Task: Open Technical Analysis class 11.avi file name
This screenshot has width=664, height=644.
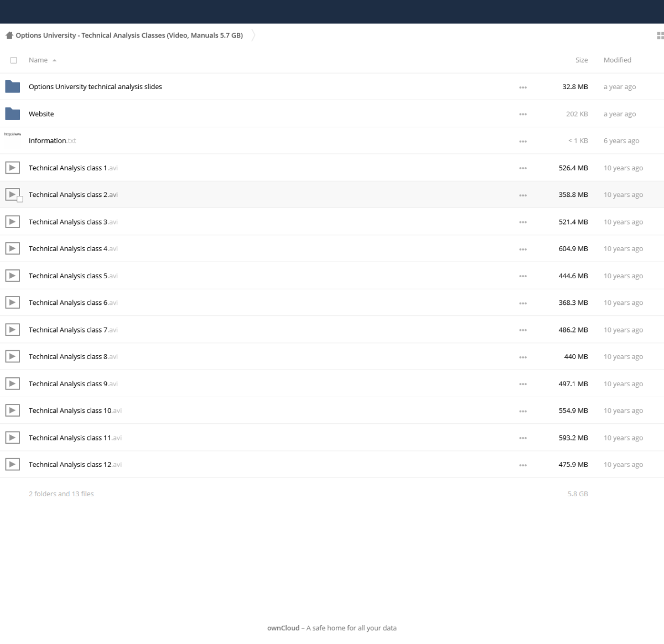Action: pos(75,438)
